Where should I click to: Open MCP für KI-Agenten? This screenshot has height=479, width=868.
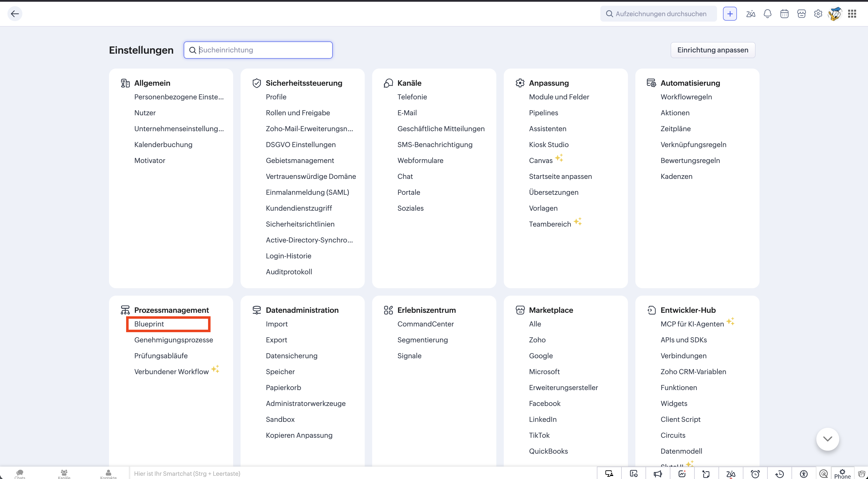[x=692, y=324]
